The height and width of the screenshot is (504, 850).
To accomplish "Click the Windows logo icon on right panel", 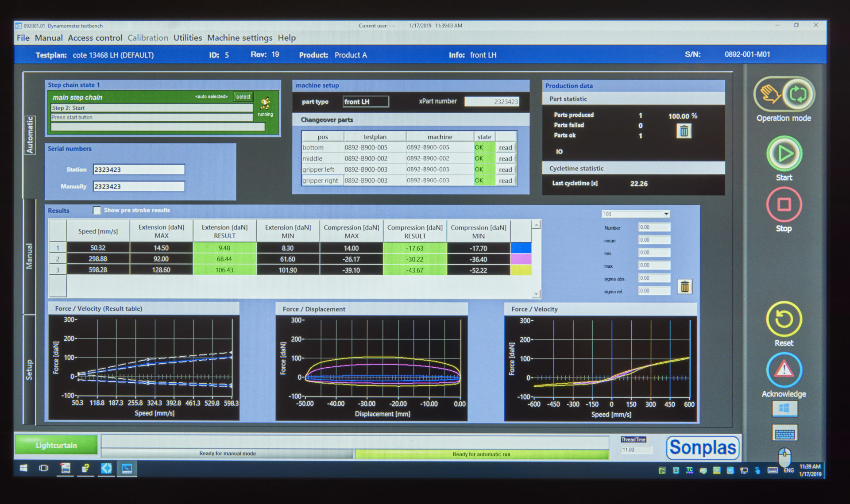I will pos(784,408).
